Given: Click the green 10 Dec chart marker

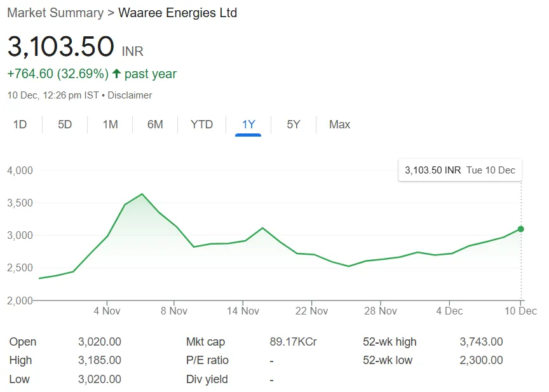Looking at the screenshot, I should 520,229.
